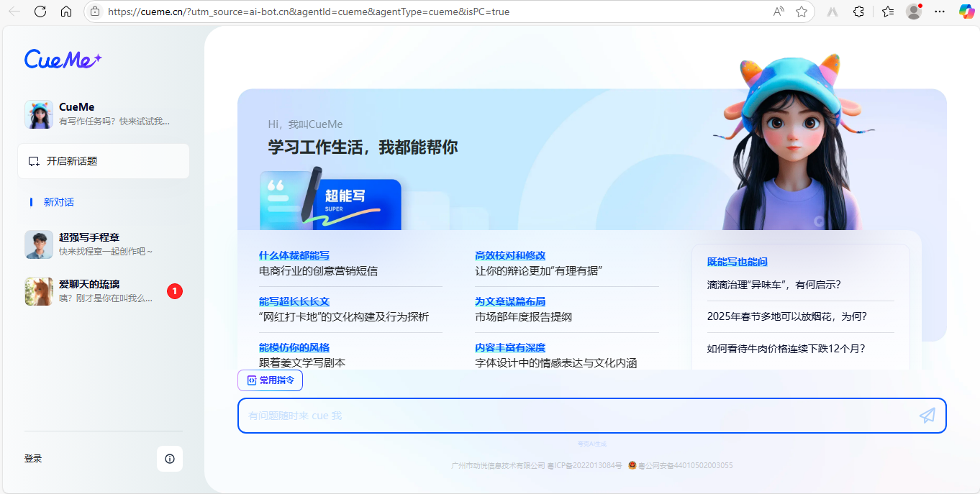
Task: Open 爱聊天的琉璃 chat
Action: pyautogui.click(x=104, y=291)
